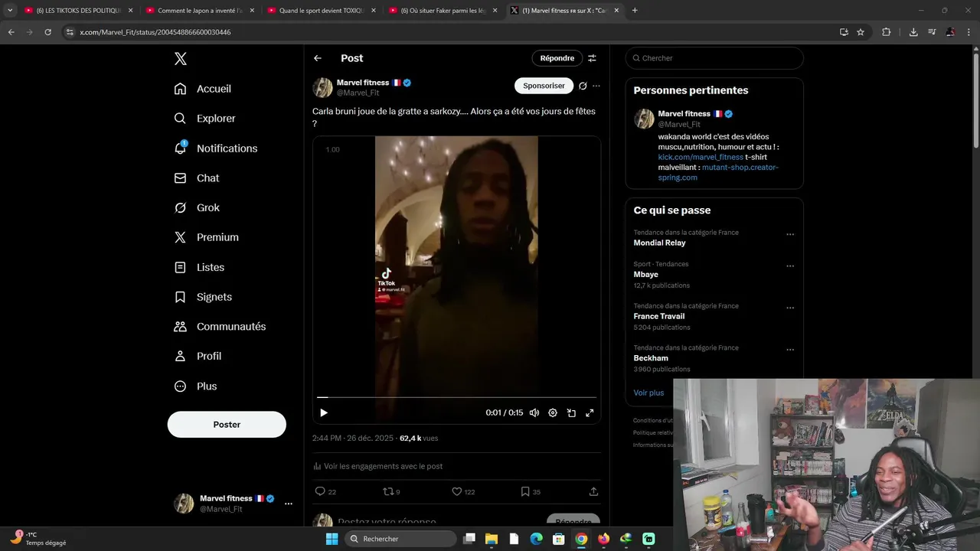Open Premium in the sidebar
This screenshot has height=551, width=980.
coord(207,237)
